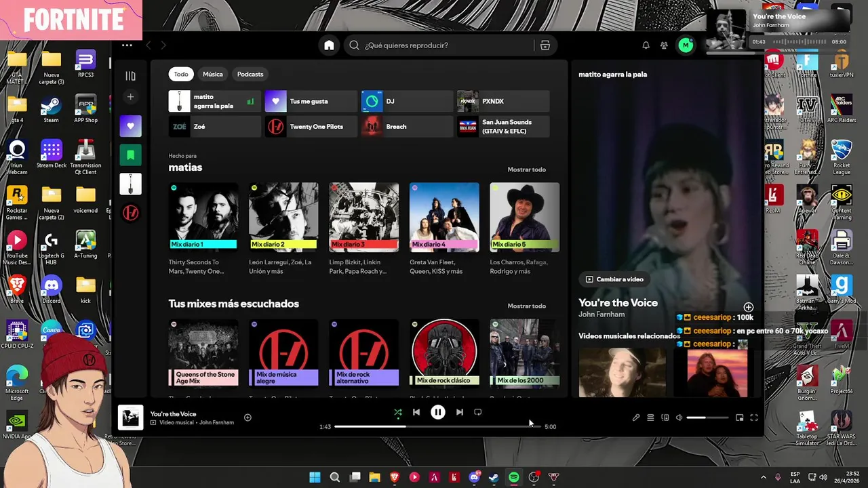
Task: Select the Todo filter chip
Action: point(181,74)
